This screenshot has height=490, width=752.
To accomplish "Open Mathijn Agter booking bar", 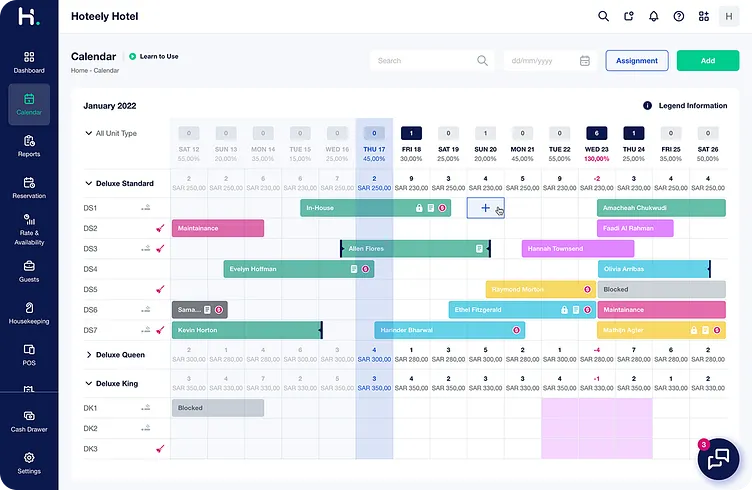I will tap(661, 330).
